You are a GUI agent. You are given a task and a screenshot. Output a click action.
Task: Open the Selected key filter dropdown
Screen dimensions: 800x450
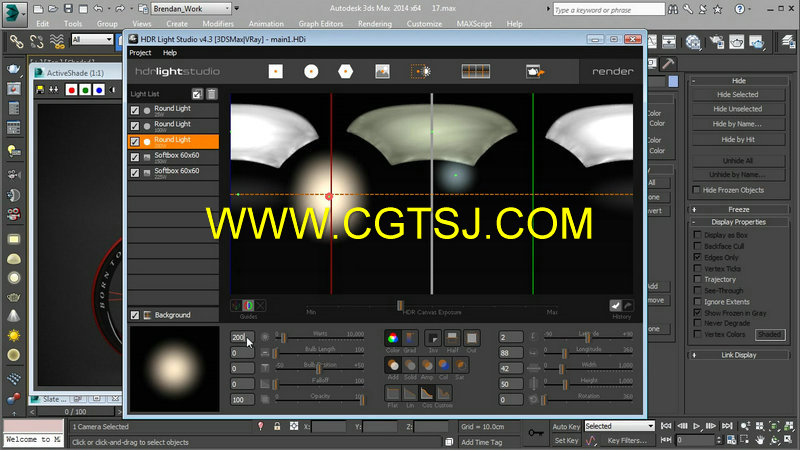pyautogui.click(x=619, y=426)
